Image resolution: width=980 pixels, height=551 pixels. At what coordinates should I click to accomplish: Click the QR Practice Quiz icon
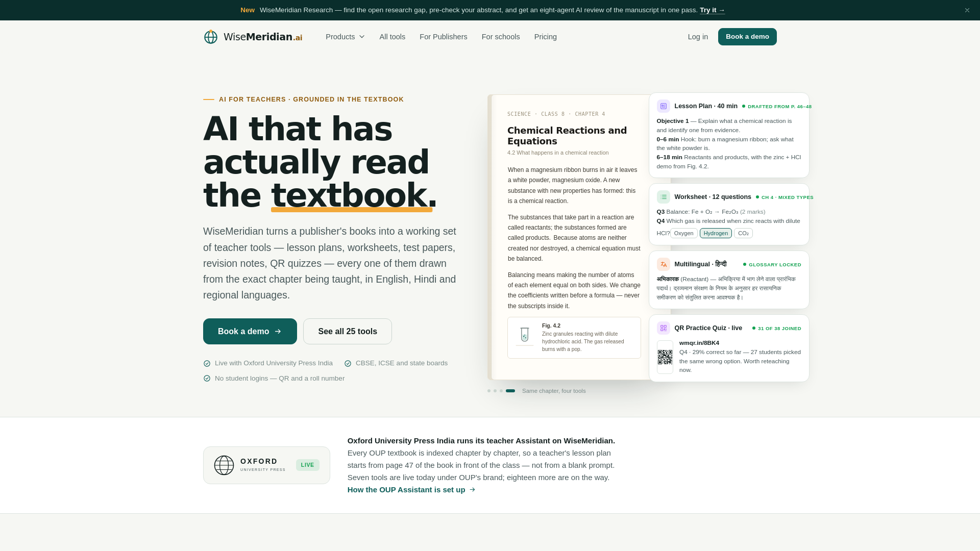coord(664,328)
